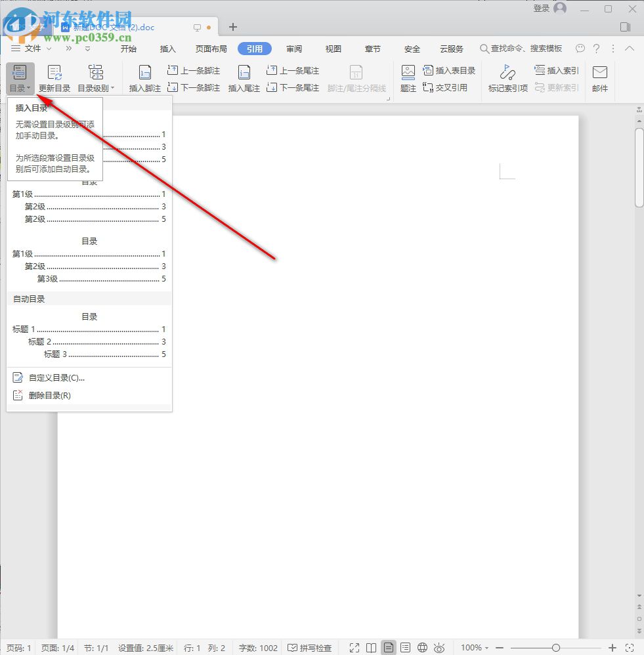
Task: Switch to outline view icon
Action: pyautogui.click(x=405, y=648)
